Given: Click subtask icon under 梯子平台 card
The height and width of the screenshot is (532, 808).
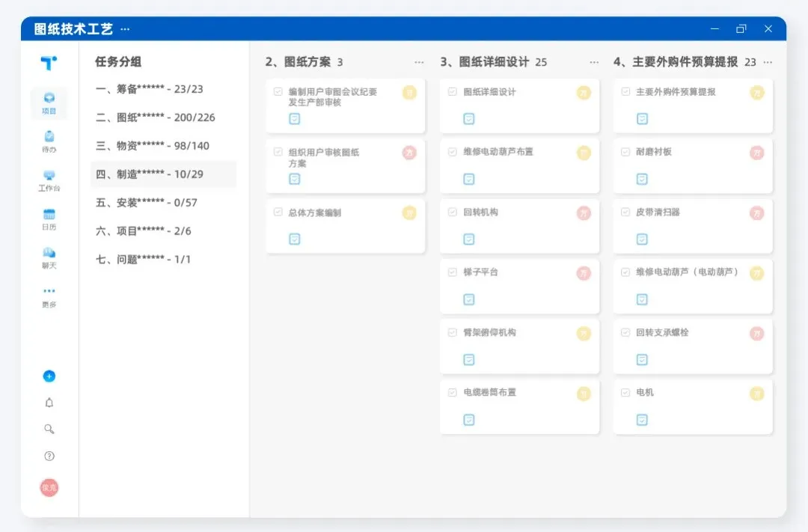Looking at the screenshot, I should (x=468, y=299).
